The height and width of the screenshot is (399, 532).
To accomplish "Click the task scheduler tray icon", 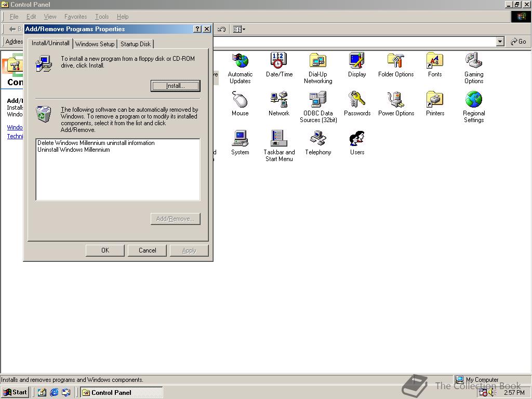I will click(483, 392).
